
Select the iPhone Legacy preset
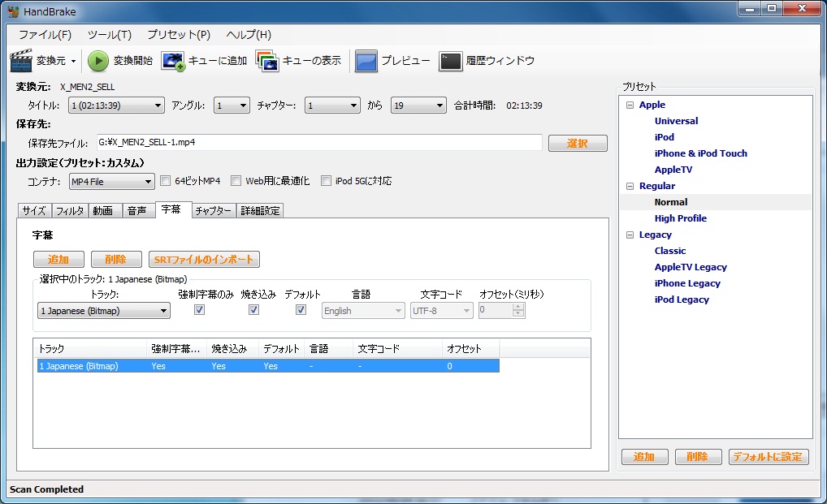pyautogui.click(x=687, y=283)
